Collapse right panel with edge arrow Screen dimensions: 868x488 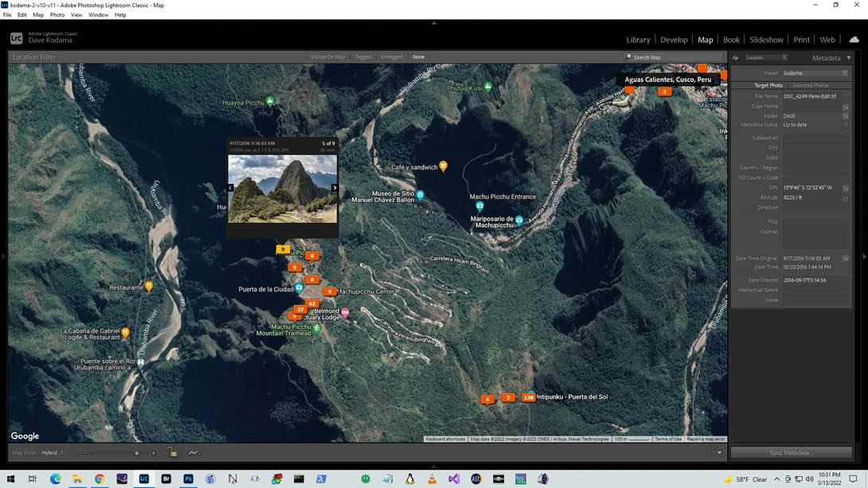[864, 256]
